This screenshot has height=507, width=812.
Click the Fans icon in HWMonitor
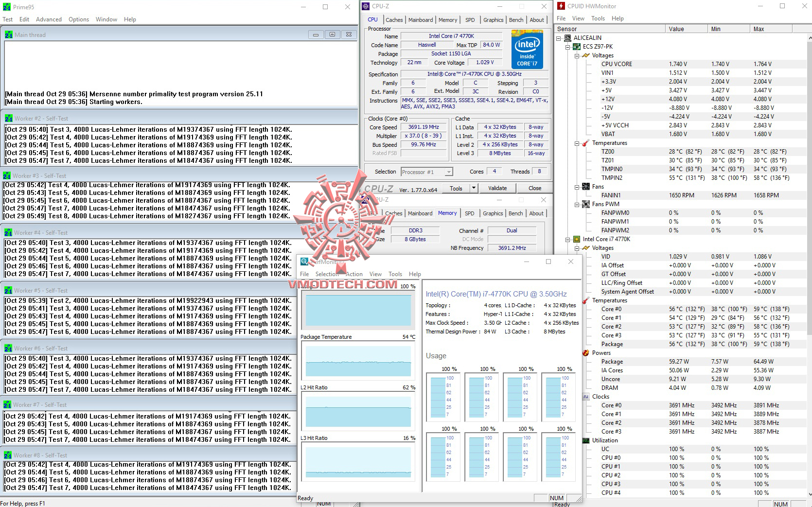pos(585,186)
